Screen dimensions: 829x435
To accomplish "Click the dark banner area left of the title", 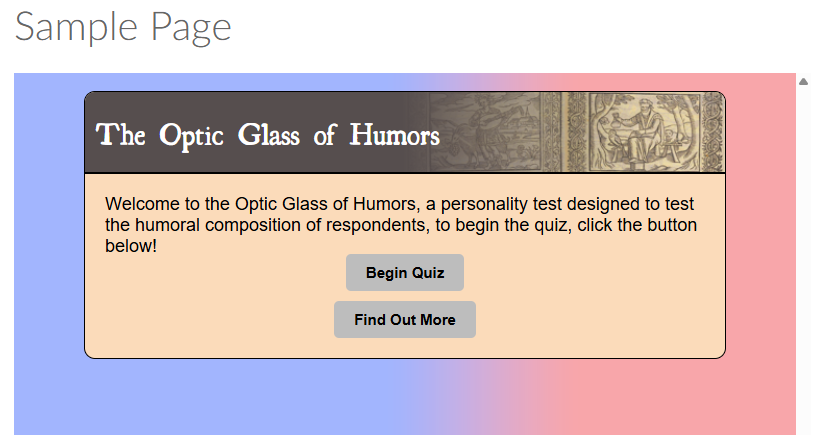I will coord(90,135).
